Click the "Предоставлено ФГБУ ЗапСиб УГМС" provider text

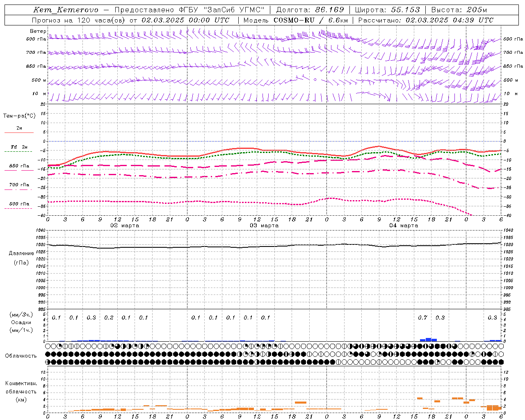coord(190,10)
